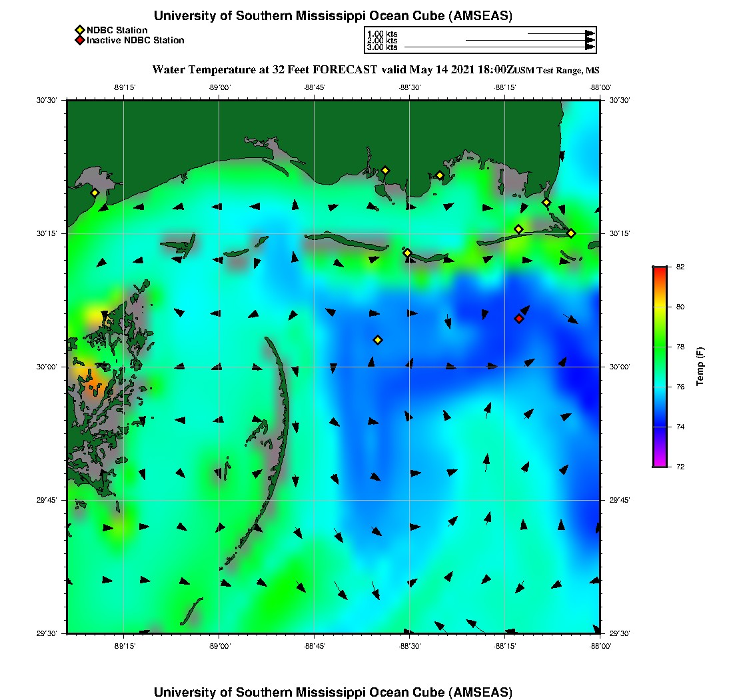Click the '76' color bar tick label
The width and height of the screenshot is (733, 700).
tap(680, 387)
